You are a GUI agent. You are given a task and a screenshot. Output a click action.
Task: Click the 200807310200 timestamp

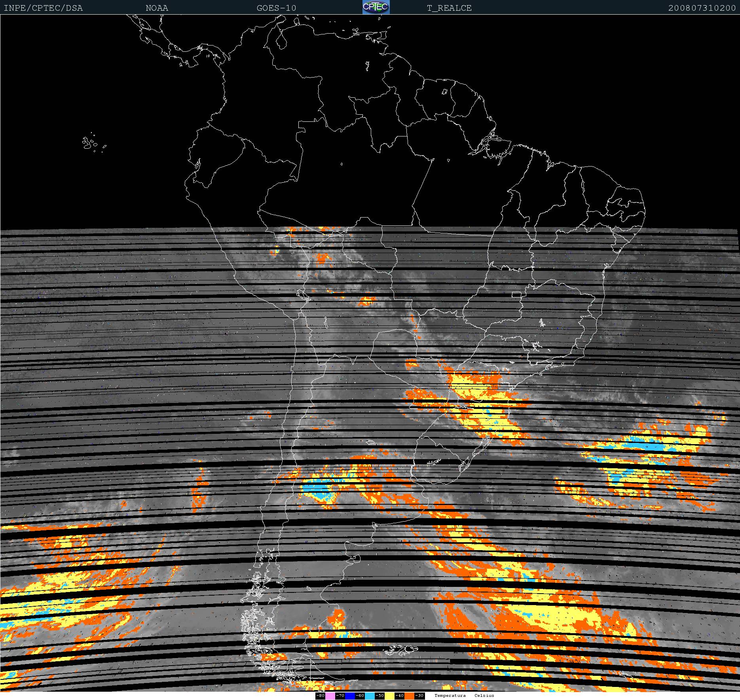[702, 8]
